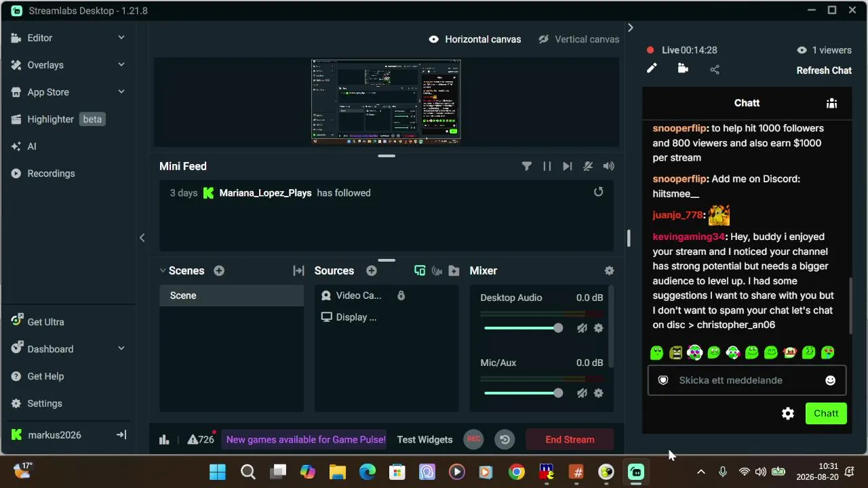Send message with green Chatt button
Viewport: 868px width, 488px height.
(x=826, y=413)
